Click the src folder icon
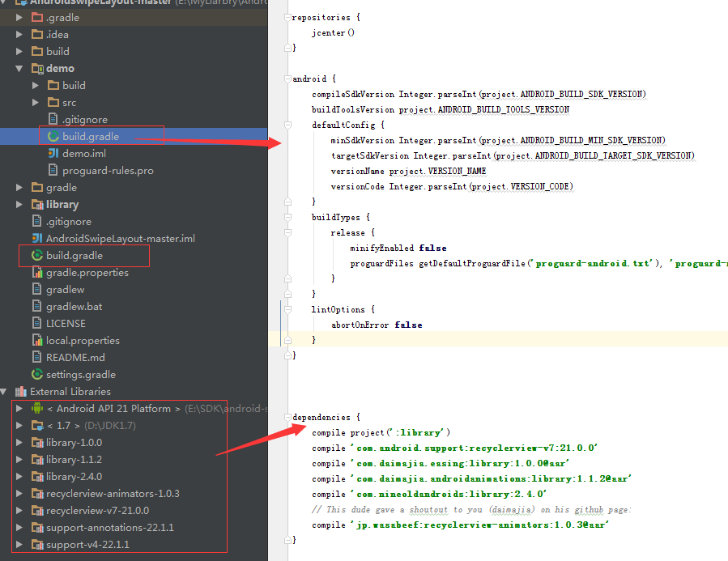The image size is (728, 561). click(x=53, y=103)
